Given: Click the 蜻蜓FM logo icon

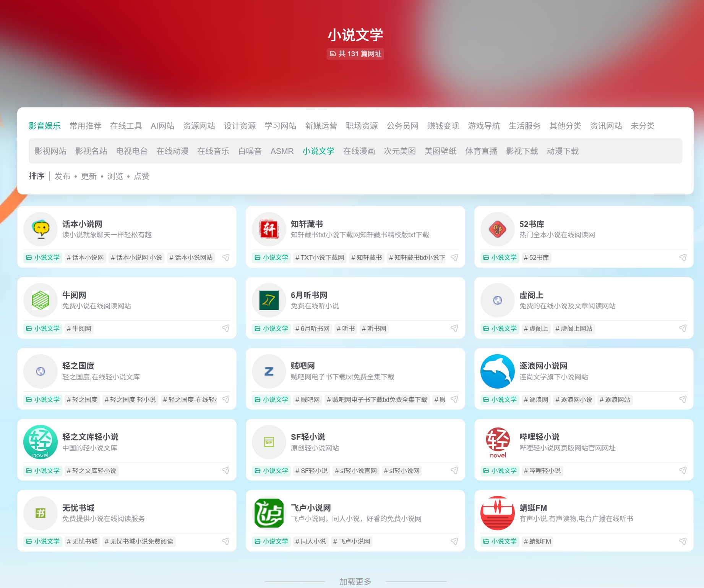Looking at the screenshot, I should pos(497,513).
